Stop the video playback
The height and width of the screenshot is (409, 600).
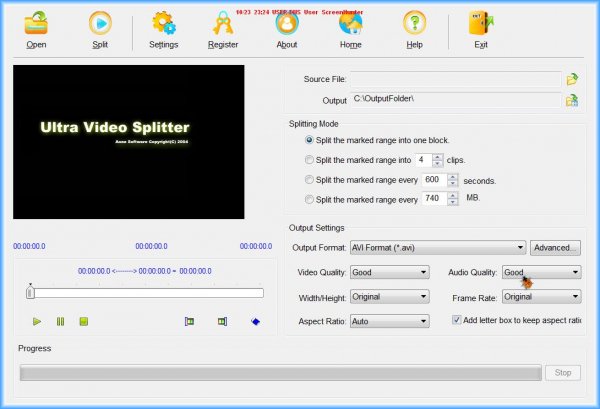coord(84,321)
